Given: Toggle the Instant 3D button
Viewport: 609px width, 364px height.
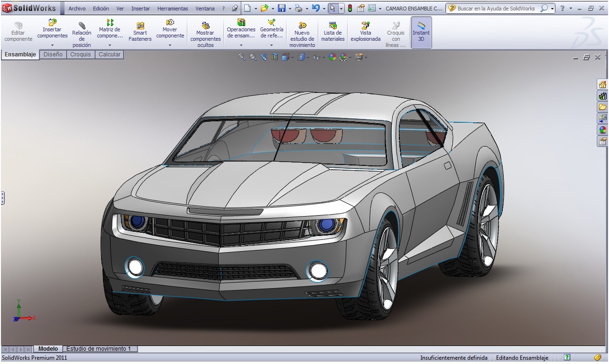Looking at the screenshot, I should 421,32.
